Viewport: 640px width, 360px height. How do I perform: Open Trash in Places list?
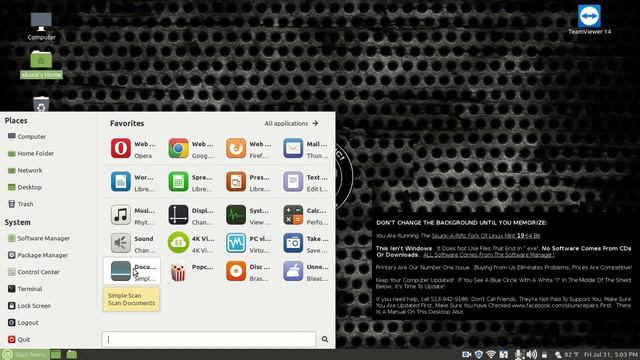tap(20, 204)
